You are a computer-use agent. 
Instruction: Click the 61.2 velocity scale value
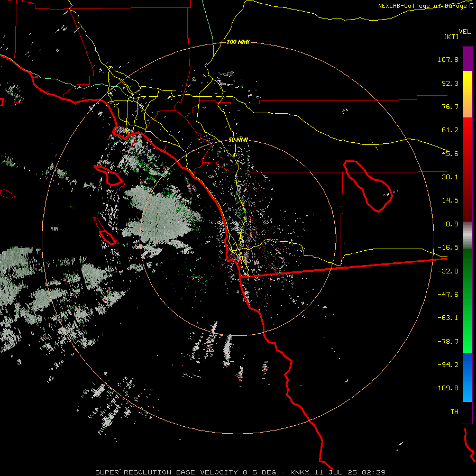tap(450, 130)
